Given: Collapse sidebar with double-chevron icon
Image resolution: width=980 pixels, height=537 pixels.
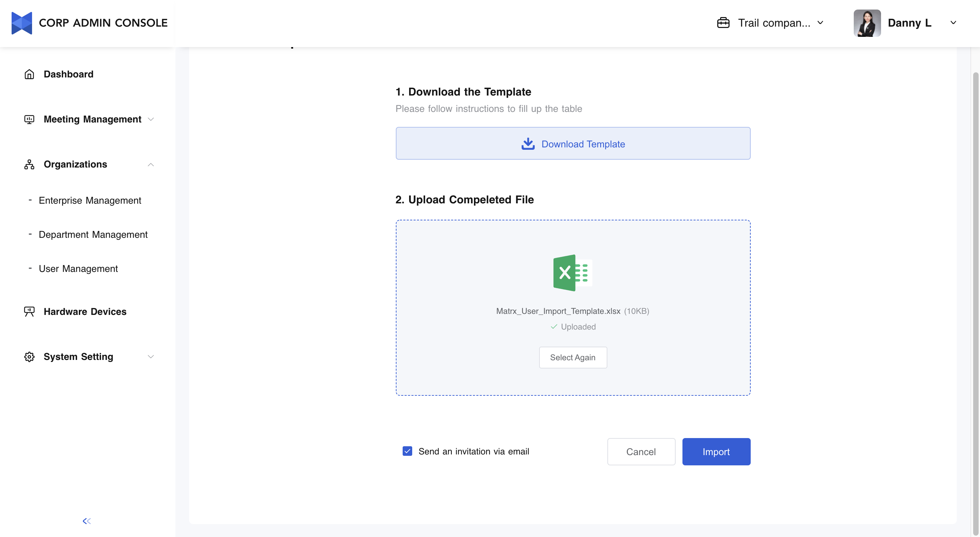Looking at the screenshot, I should click(87, 521).
